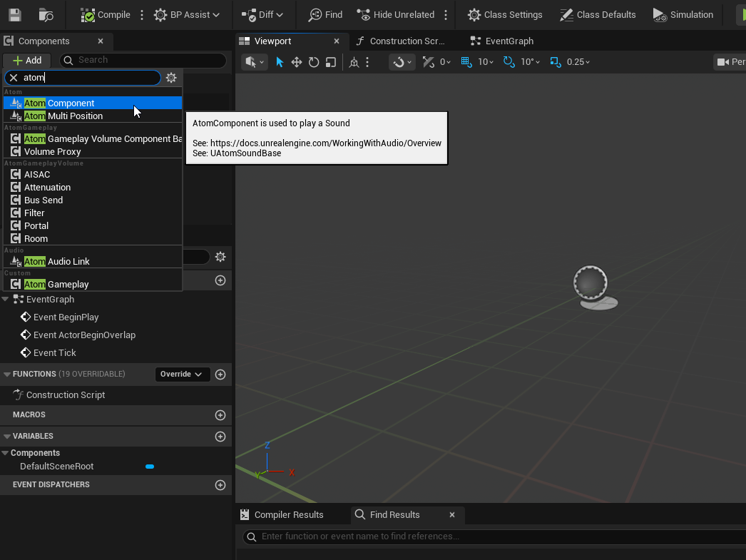Open Construction Script function
The width and height of the screenshot is (746, 560).
[65, 395]
